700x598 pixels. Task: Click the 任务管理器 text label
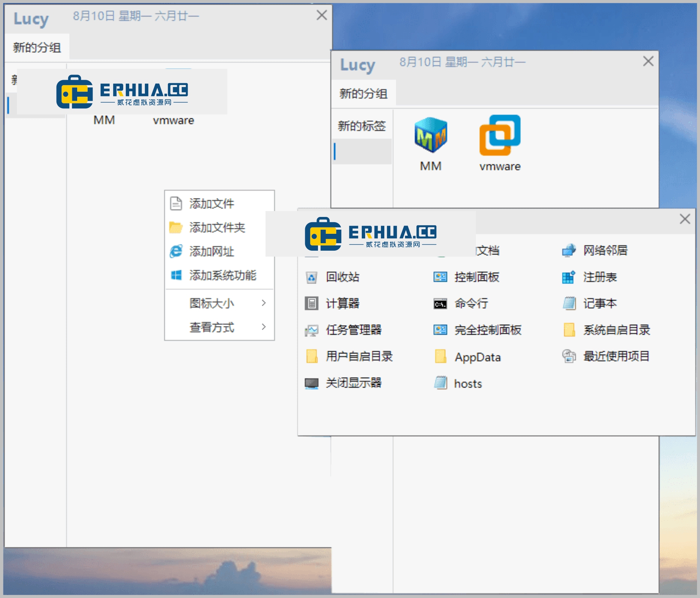tap(354, 330)
